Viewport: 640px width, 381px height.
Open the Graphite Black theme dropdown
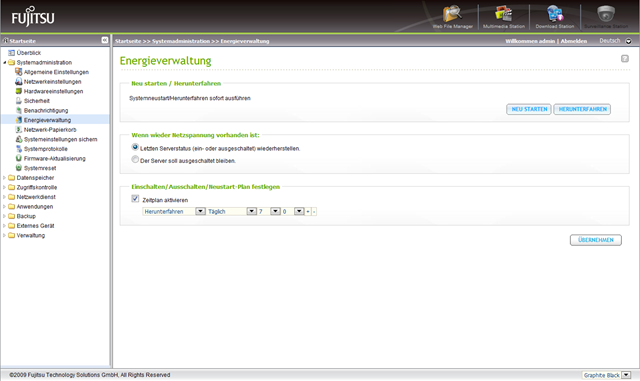(626, 375)
